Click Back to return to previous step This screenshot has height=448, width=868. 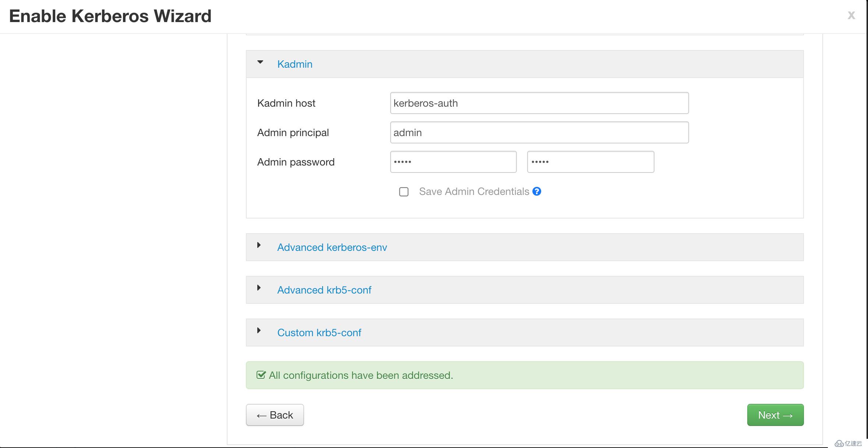pyautogui.click(x=275, y=415)
